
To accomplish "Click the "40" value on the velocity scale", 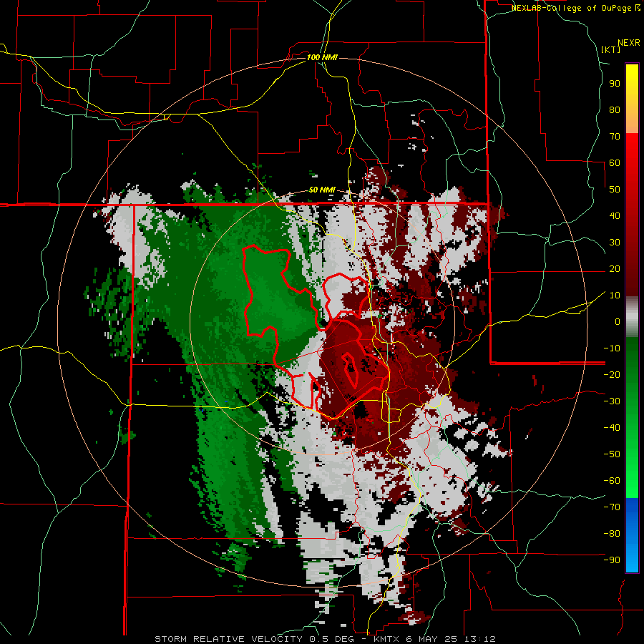I will pyautogui.click(x=615, y=216).
